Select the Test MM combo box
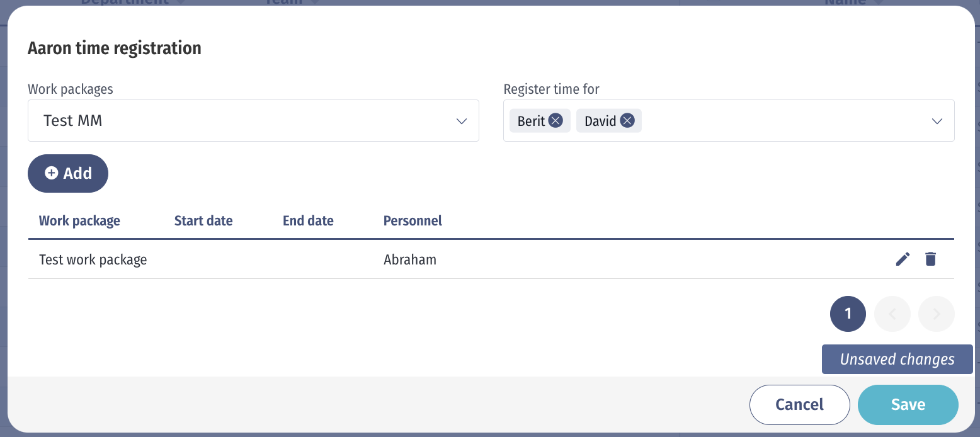 (239, 121)
